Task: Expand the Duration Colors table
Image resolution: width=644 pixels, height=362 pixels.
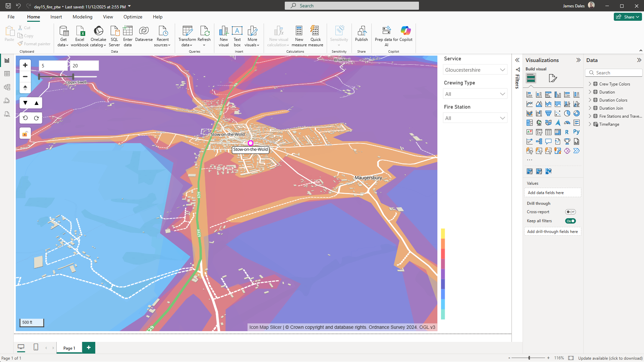Action: pyautogui.click(x=590, y=100)
